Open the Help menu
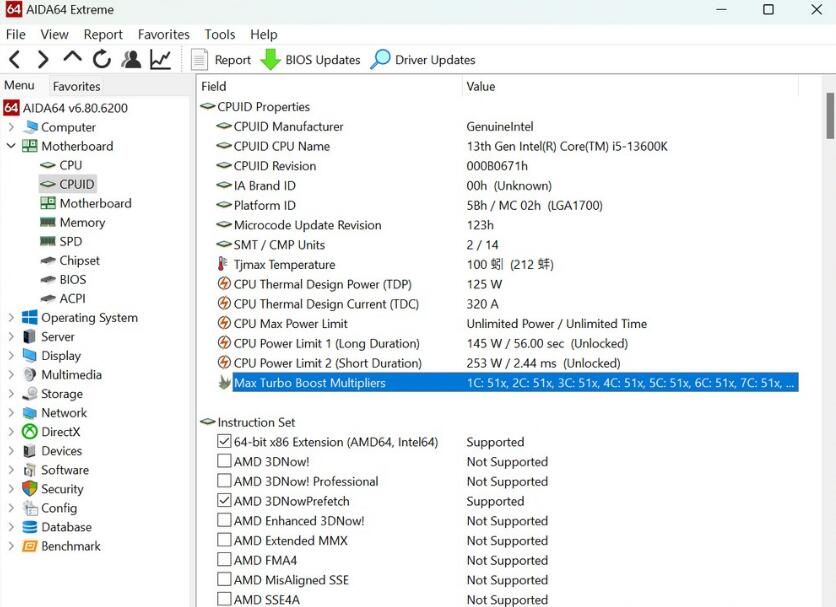Image resolution: width=836 pixels, height=607 pixels. 263,34
